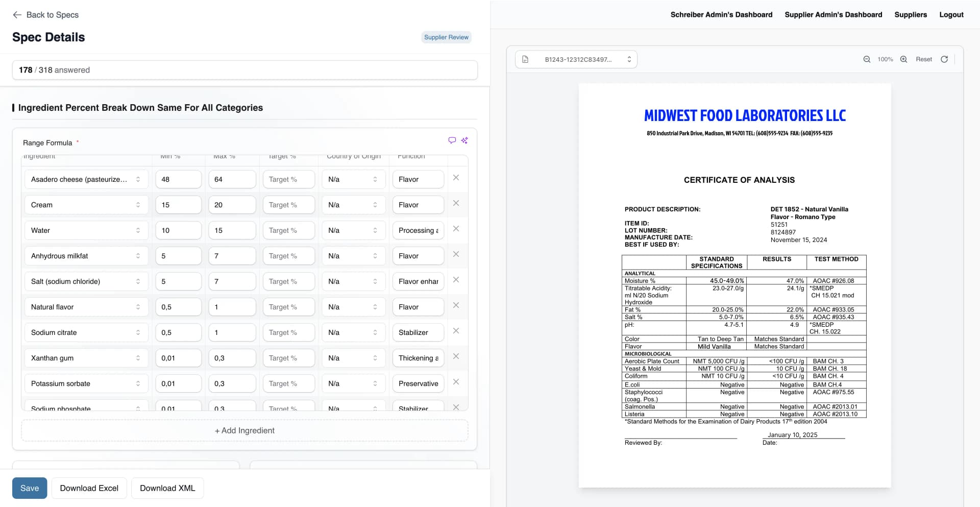This screenshot has width=980, height=507.
Task: Remove the Water ingredient row
Action: point(456,228)
